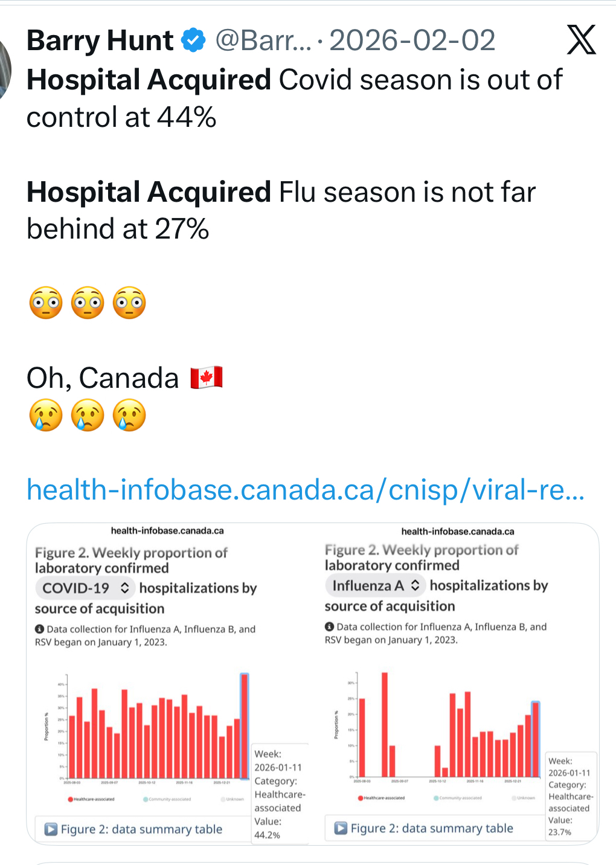The height and width of the screenshot is (865, 616).
Task: Click the @Barr... username handle
Action: [263, 40]
